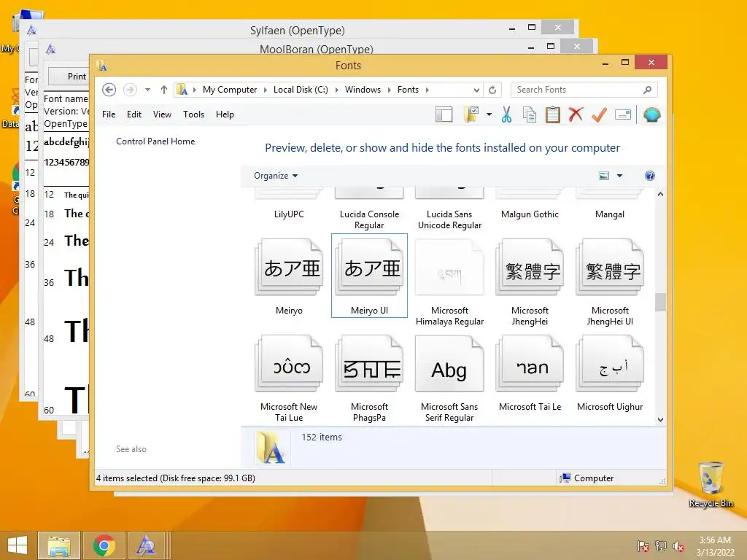The width and height of the screenshot is (747, 560).
Task: Open the recent locations dropdown arrow
Action: [x=147, y=90]
